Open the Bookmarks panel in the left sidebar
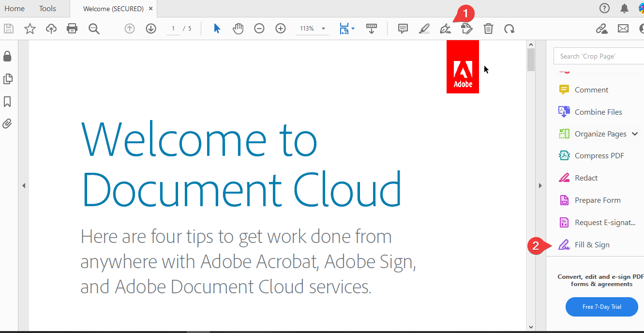This screenshot has width=644, height=333. point(7,102)
